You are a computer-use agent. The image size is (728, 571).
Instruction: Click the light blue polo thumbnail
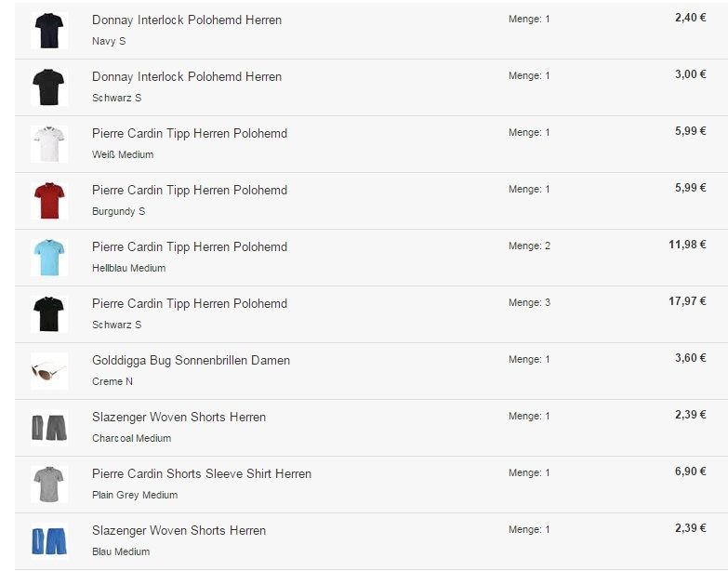click(48, 258)
